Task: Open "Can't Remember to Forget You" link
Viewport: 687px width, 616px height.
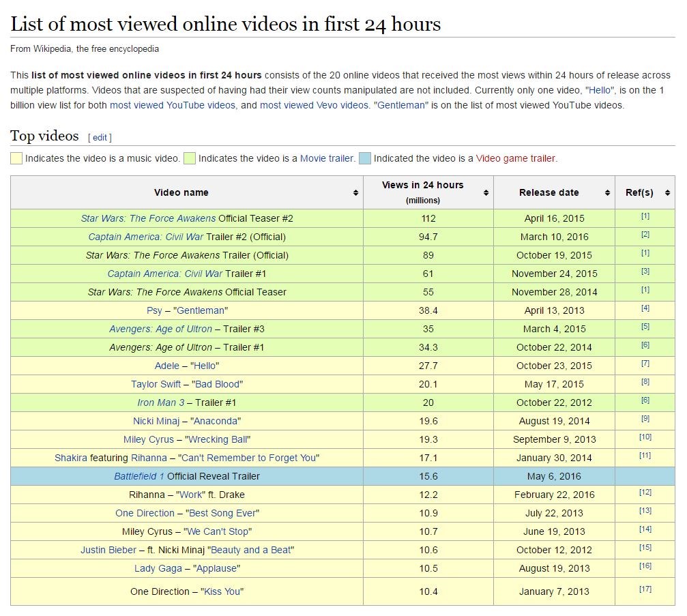Action: (249, 458)
